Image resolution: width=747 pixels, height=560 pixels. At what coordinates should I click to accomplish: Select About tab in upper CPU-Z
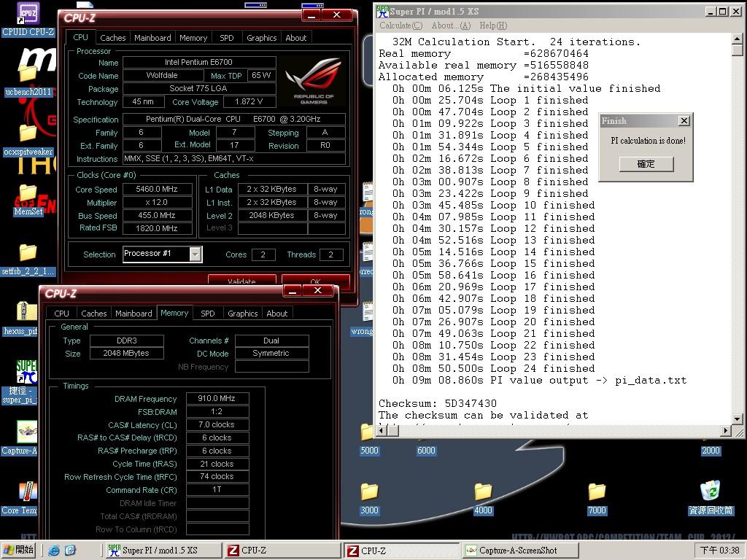(296, 38)
